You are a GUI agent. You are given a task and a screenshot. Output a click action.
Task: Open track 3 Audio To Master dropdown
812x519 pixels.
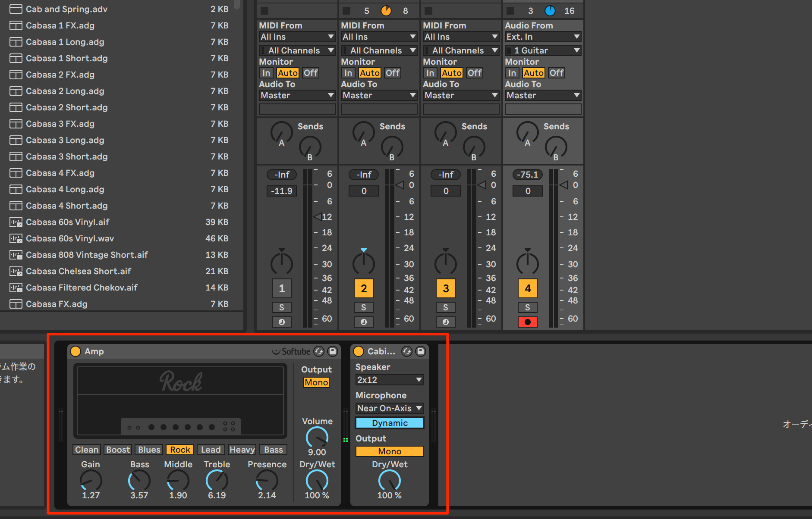(461, 95)
